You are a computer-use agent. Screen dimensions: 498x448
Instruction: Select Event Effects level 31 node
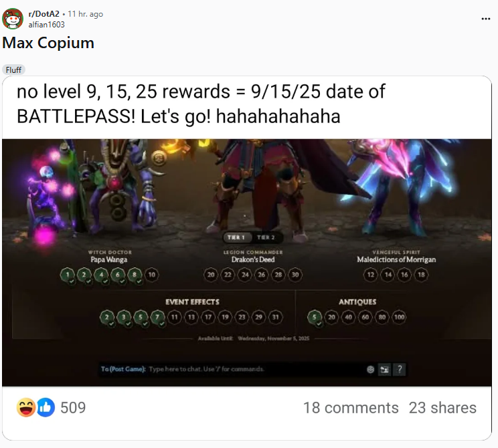[275, 317]
